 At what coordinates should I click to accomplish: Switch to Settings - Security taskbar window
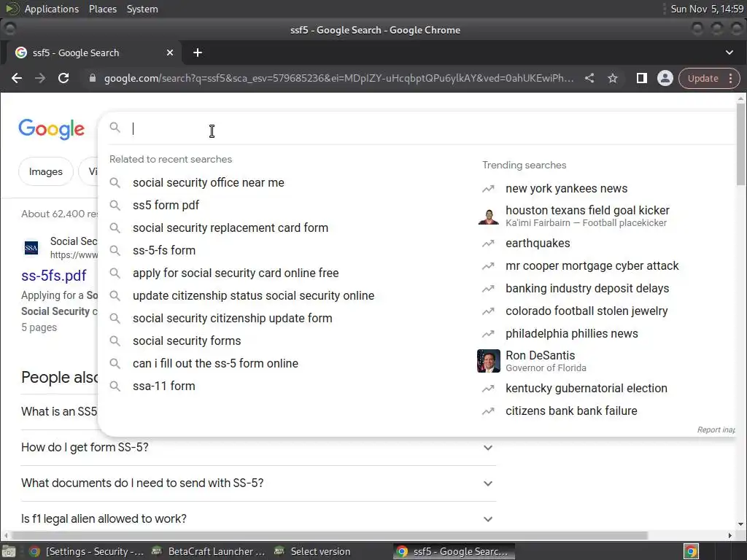point(87,551)
